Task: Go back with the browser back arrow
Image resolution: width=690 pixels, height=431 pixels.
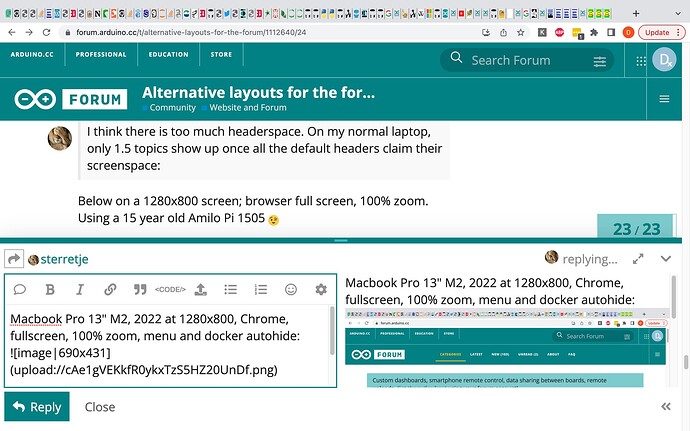Action: [x=12, y=32]
